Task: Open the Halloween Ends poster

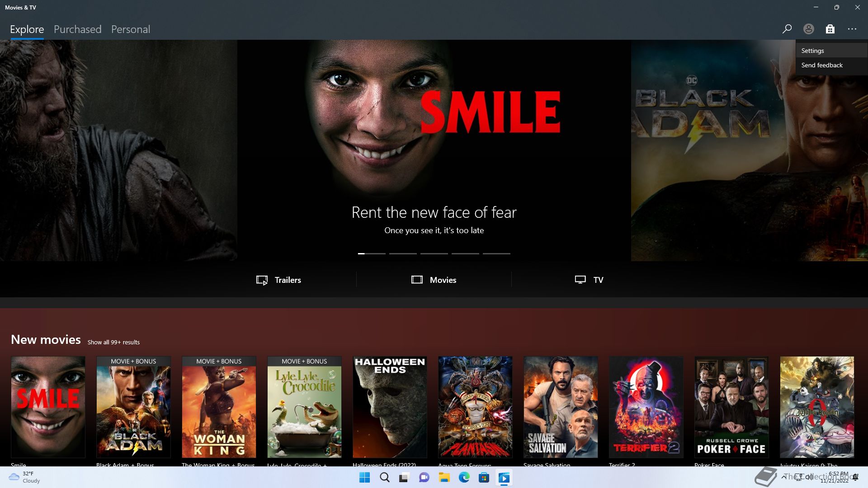Action: [x=390, y=407]
